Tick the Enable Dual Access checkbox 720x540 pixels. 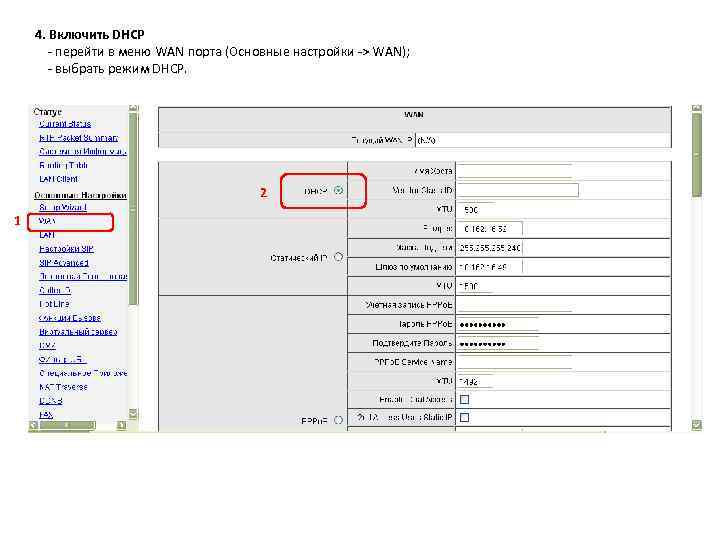coord(464,399)
